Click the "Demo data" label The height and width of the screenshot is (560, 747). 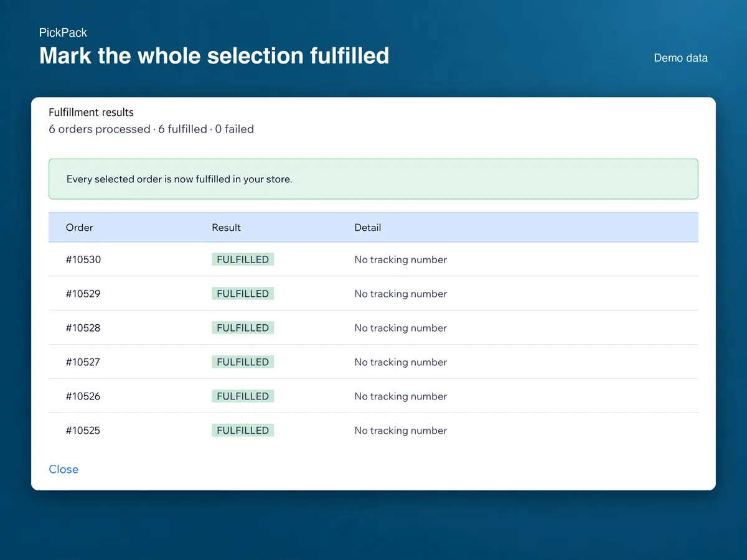tap(681, 58)
